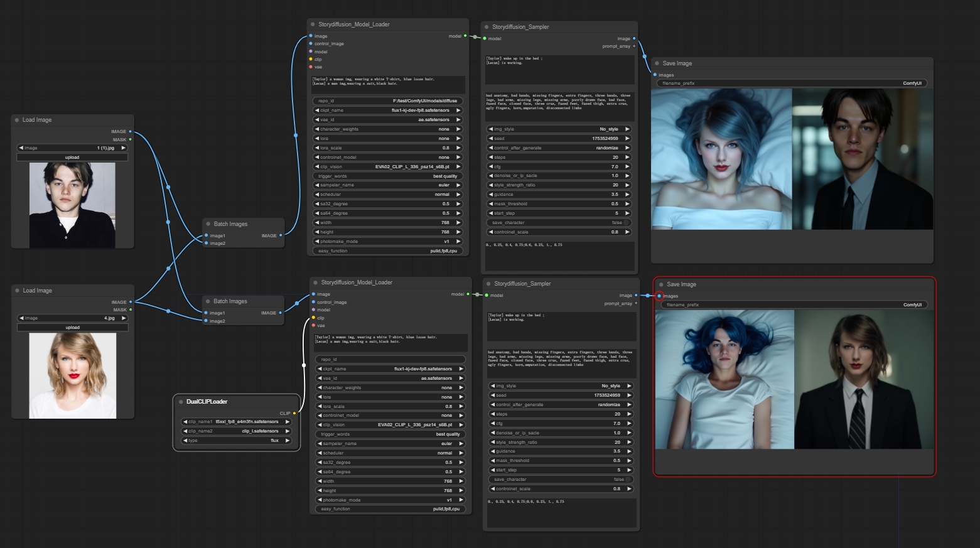Click easy_function field in lower Model Loader

(x=390, y=508)
